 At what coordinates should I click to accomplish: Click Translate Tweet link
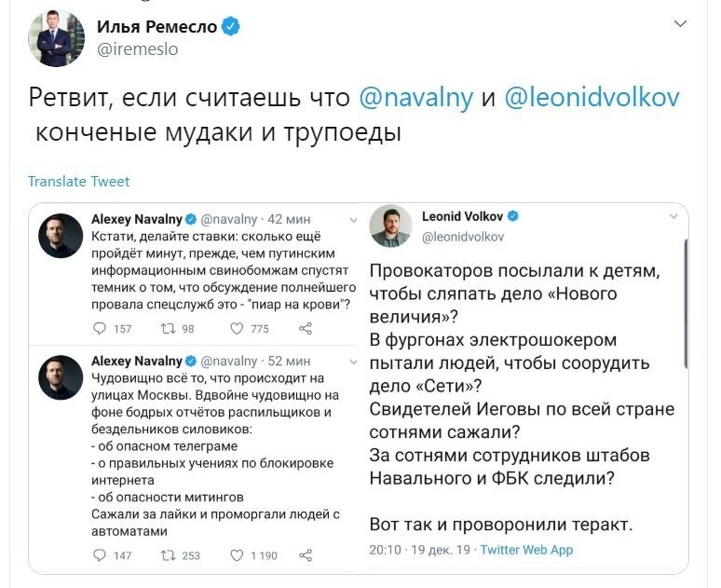(x=78, y=182)
